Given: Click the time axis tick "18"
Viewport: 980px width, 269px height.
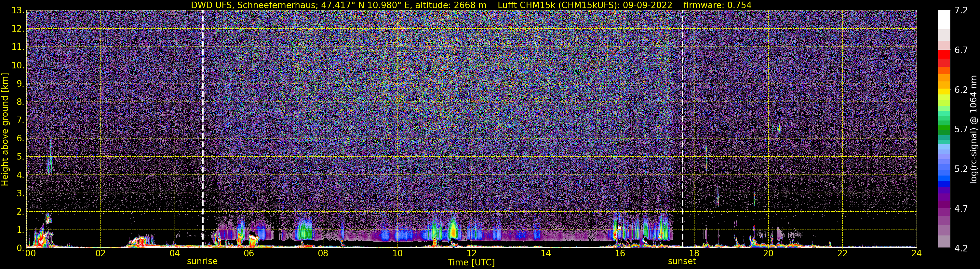Looking at the screenshot, I should pos(694,253).
